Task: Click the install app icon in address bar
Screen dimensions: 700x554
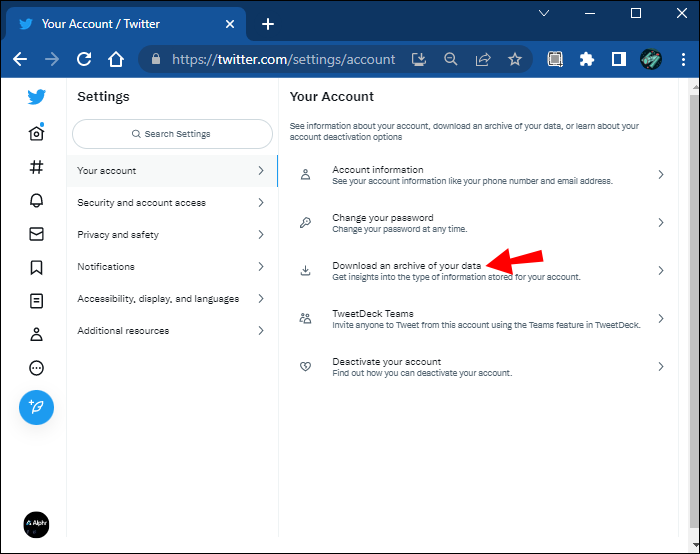Action: [418, 59]
